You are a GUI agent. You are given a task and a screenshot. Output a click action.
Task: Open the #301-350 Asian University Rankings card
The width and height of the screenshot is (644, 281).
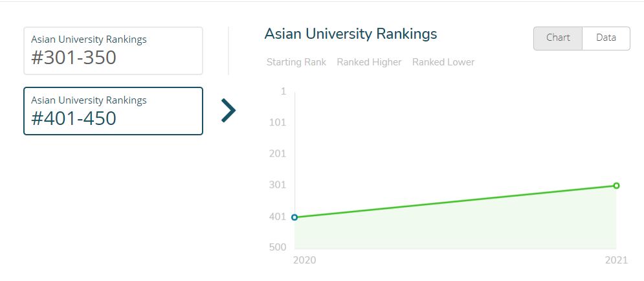coord(113,51)
